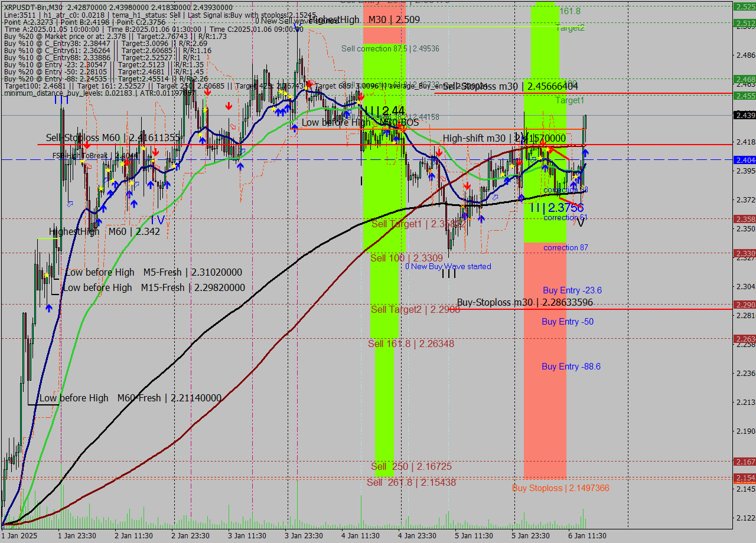
Task: Click the '1 Jan 2025' time axis label
Action: tap(20, 536)
